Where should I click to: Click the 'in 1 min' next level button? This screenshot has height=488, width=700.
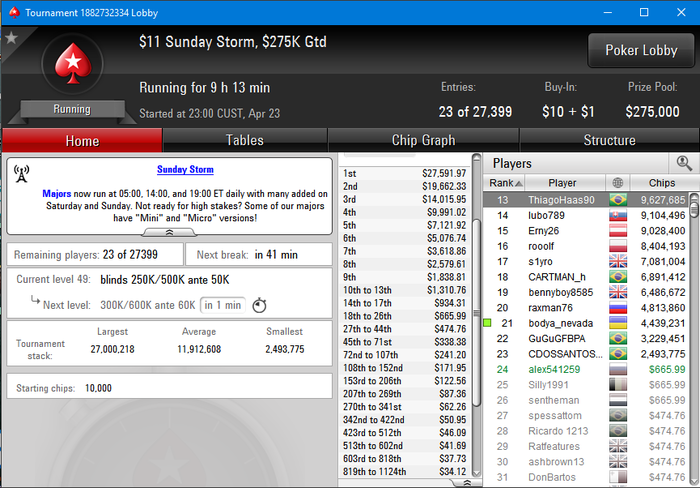[x=223, y=305]
